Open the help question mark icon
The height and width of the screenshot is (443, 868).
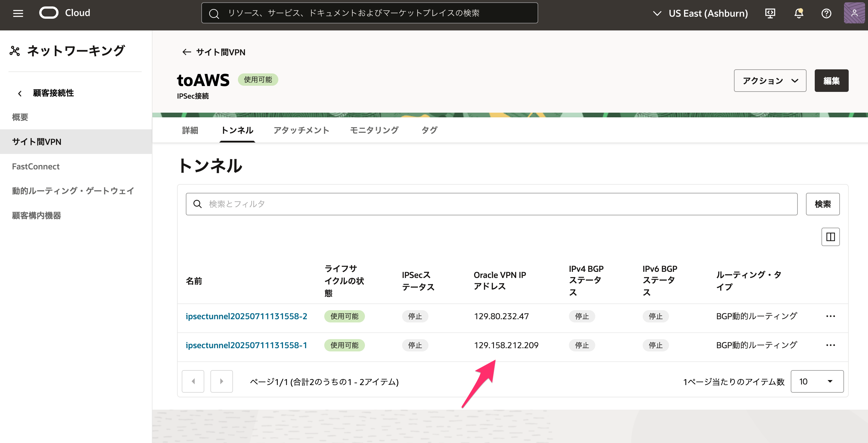(826, 13)
